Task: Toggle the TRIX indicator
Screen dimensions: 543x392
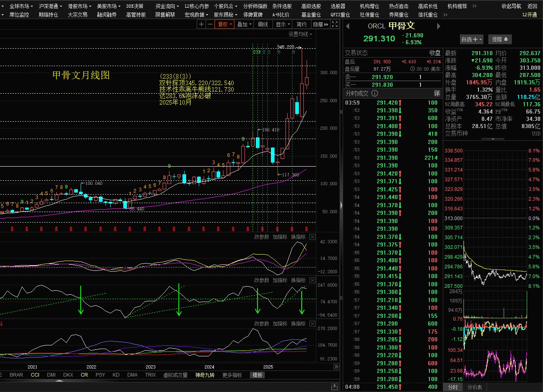Action: pos(150,375)
